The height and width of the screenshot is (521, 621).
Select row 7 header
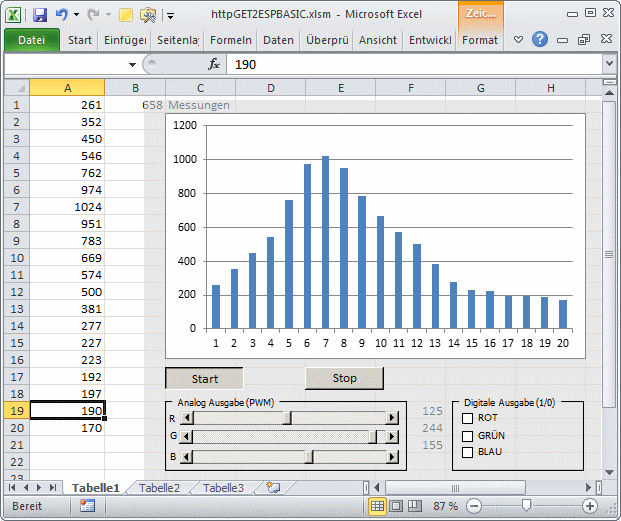pos(17,207)
